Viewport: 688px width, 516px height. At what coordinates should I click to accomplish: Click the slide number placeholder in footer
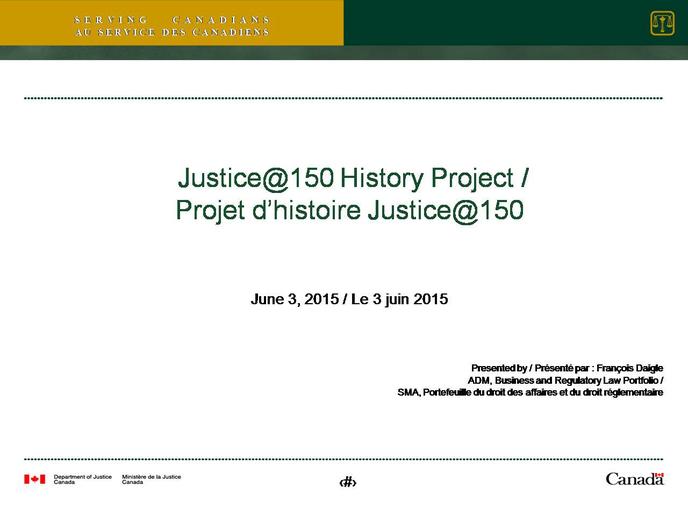348,482
